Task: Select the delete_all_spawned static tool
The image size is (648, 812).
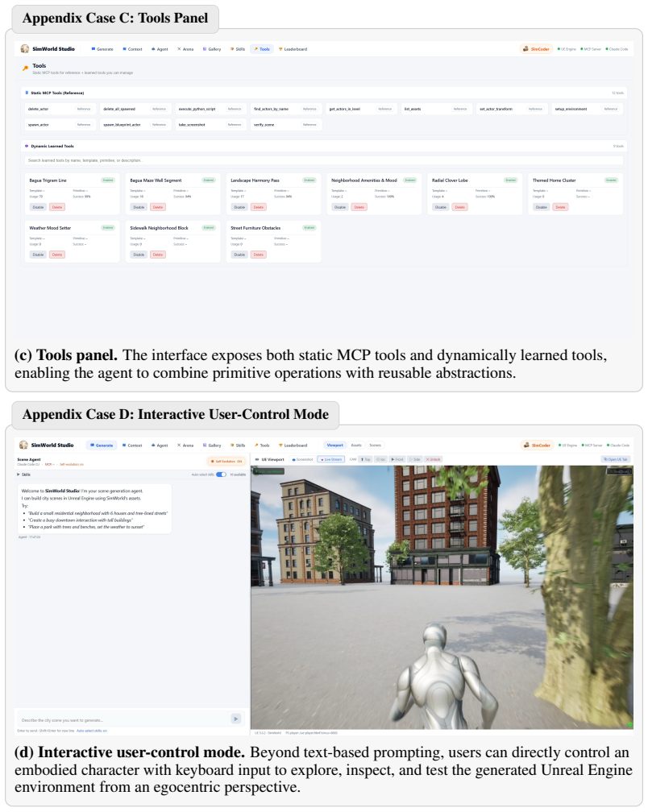Action: 135,110
